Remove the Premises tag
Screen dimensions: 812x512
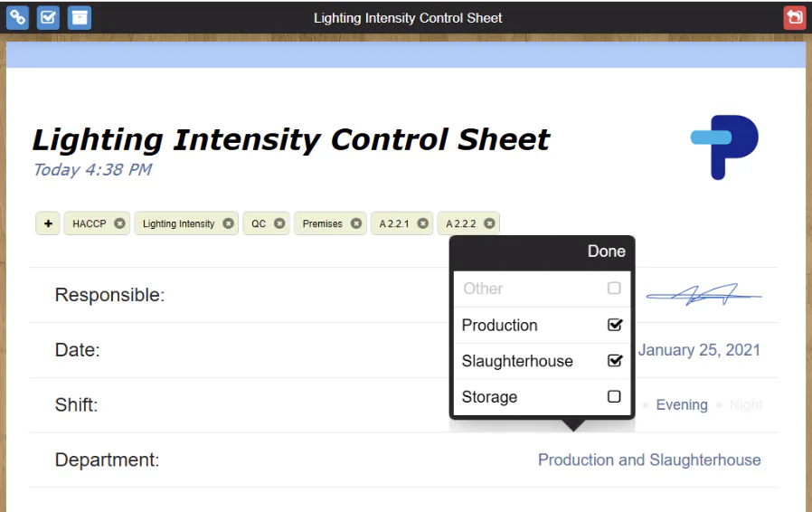[355, 223]
